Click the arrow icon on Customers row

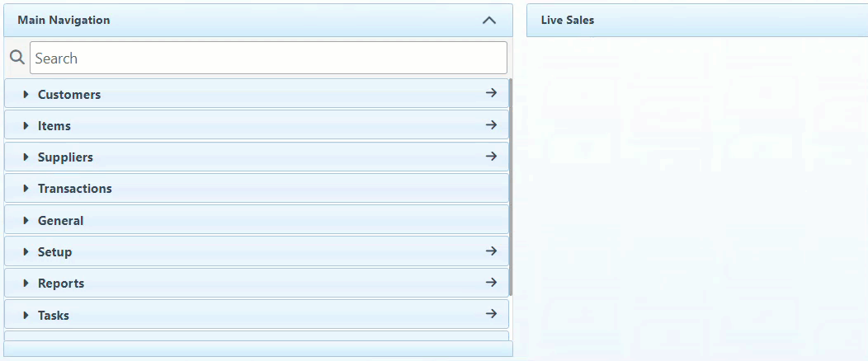coord(491,93)
